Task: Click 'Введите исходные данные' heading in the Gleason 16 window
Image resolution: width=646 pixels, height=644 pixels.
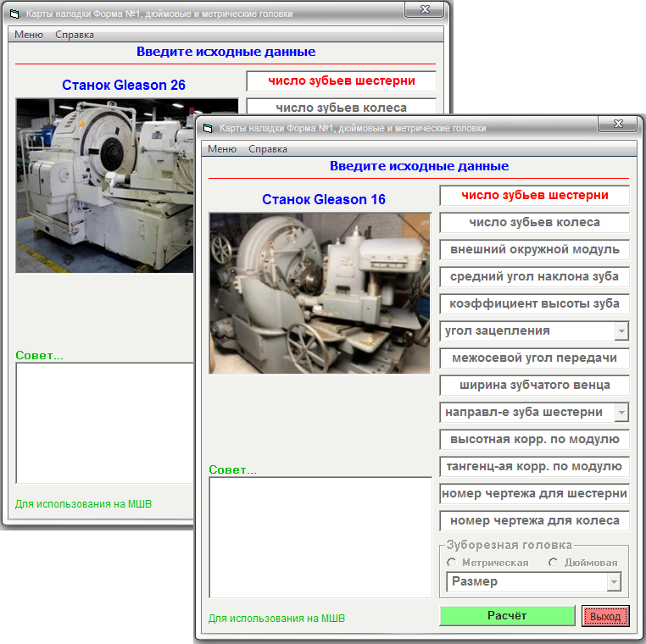Action: [419, 166]
